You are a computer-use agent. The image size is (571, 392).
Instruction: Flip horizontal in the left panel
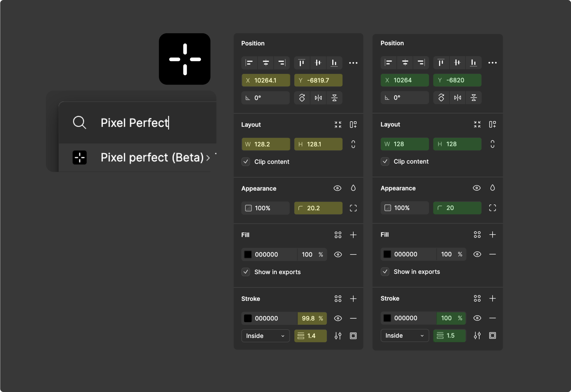click(318, 98)
